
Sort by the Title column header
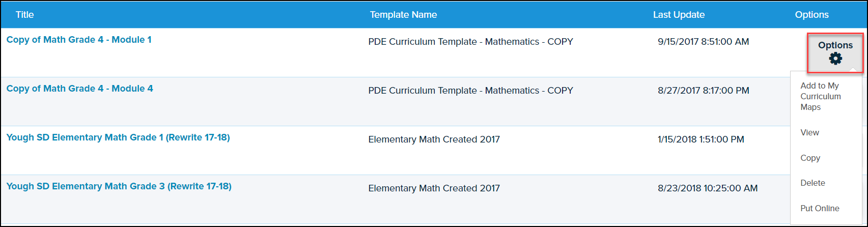point(24,15)
